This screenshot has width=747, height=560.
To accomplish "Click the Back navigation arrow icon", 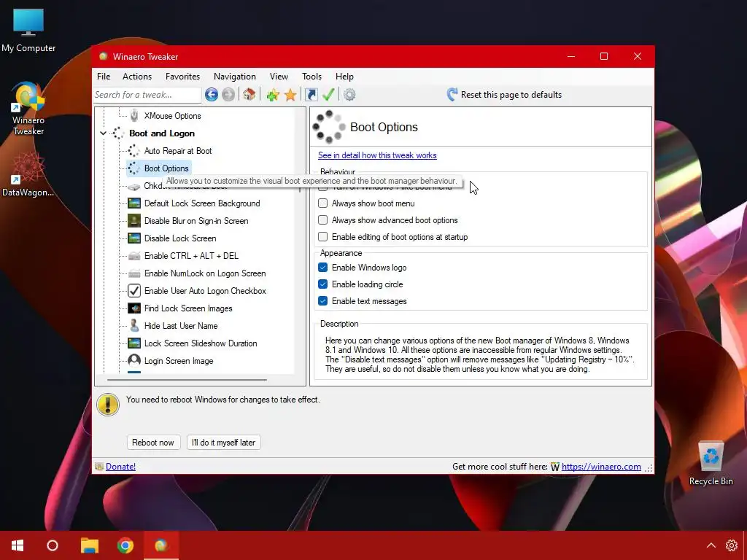I will tap(212, 95).
